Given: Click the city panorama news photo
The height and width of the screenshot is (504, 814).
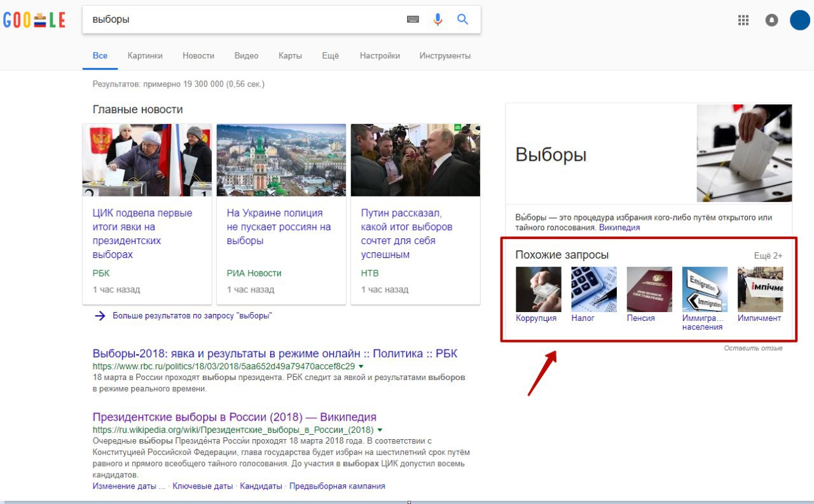Looking at the screenshot, I should pyautogui.click(x=281, y=160).
